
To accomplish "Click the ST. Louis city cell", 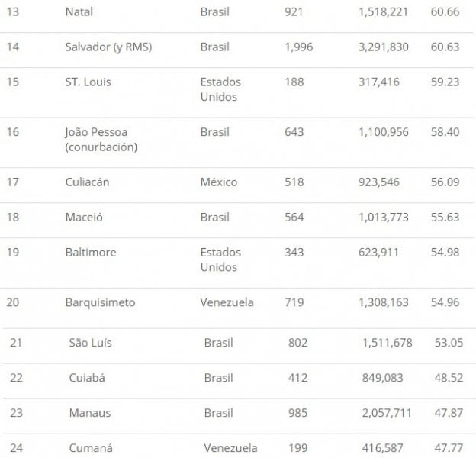I will [88, 82].
